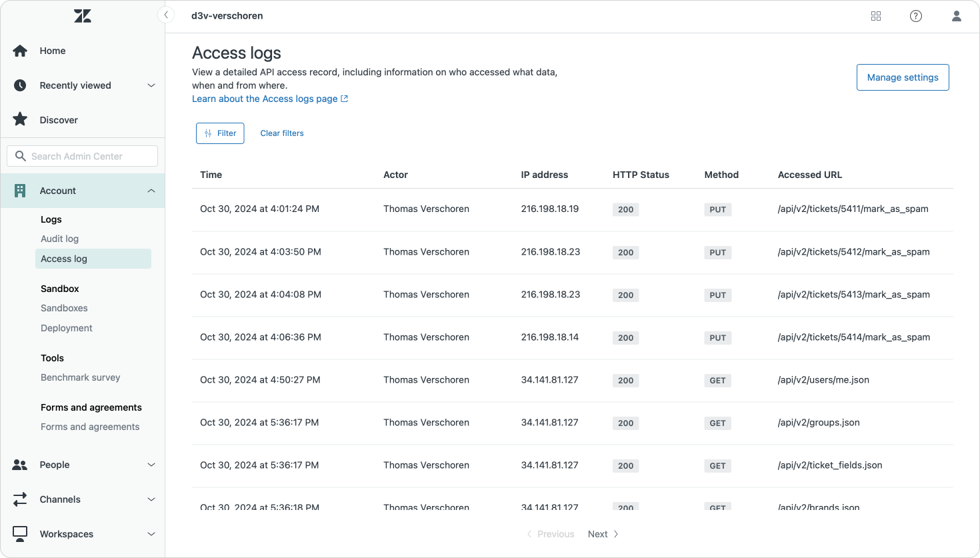980x558 pixels.
Task: Expand the Recently viewed section
Action: pos(151,85)
